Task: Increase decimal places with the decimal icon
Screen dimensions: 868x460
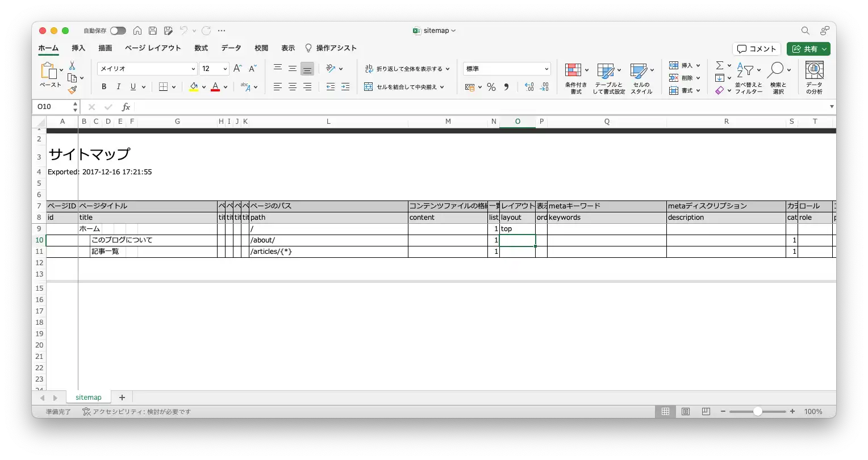Action: tap(528, 87)
